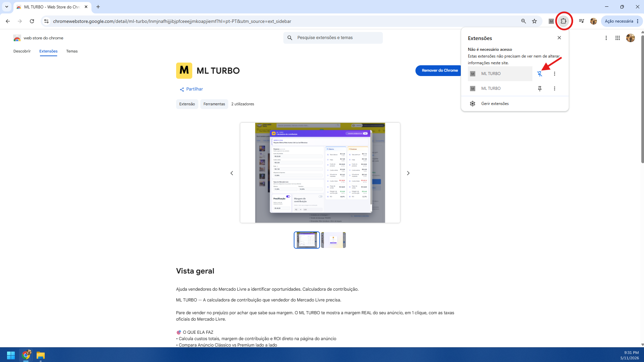This screenshot has height=362, width=644.
Task: Click the search magnifier icon in store
Action: [290, 38]
